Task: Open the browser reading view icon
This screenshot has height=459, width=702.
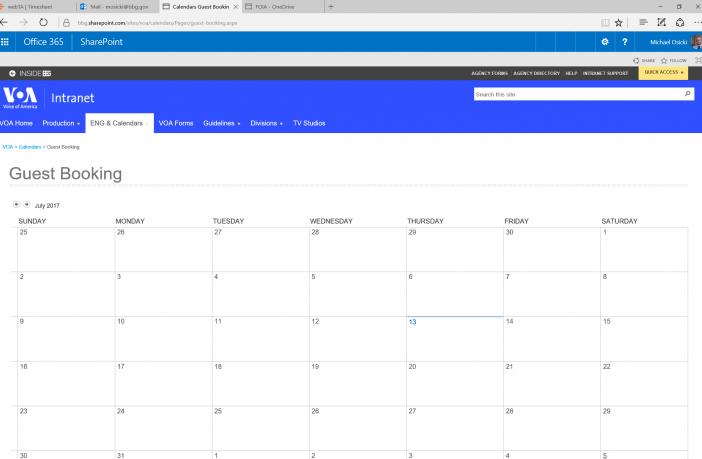Action: tap(602, 21)
